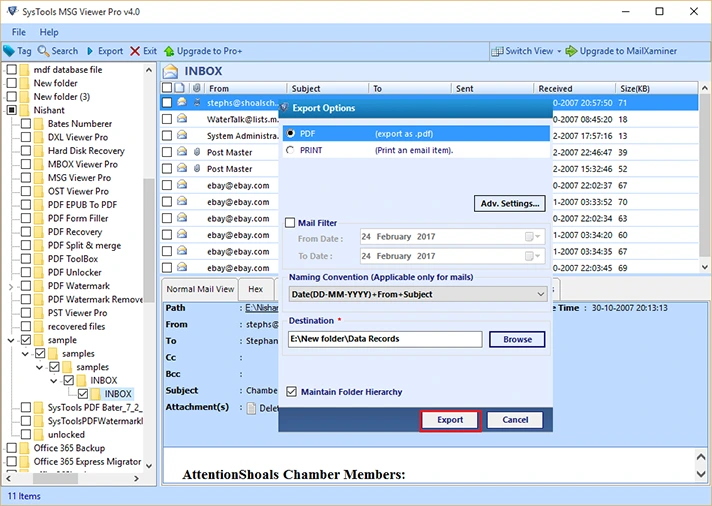Viewport: 712px width, 506px height.
Task: Click the Tag toolbar icon
Action: (9, 51)
